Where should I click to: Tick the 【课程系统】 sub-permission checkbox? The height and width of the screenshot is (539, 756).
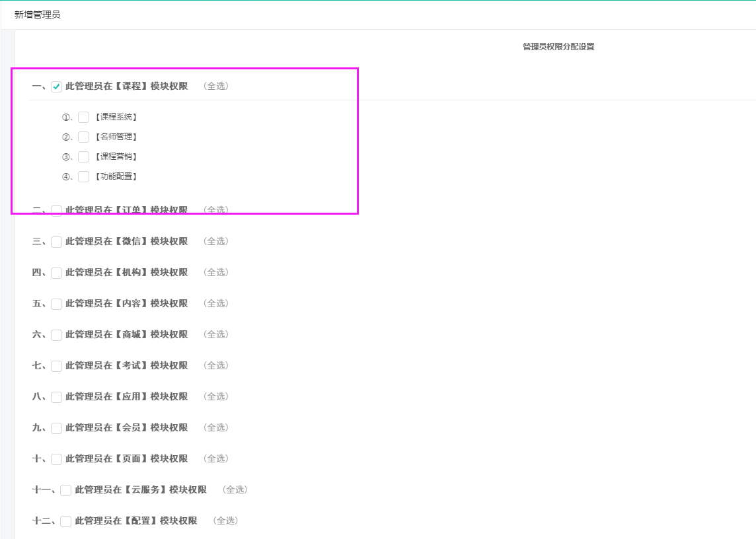click(x=83, y=118)
